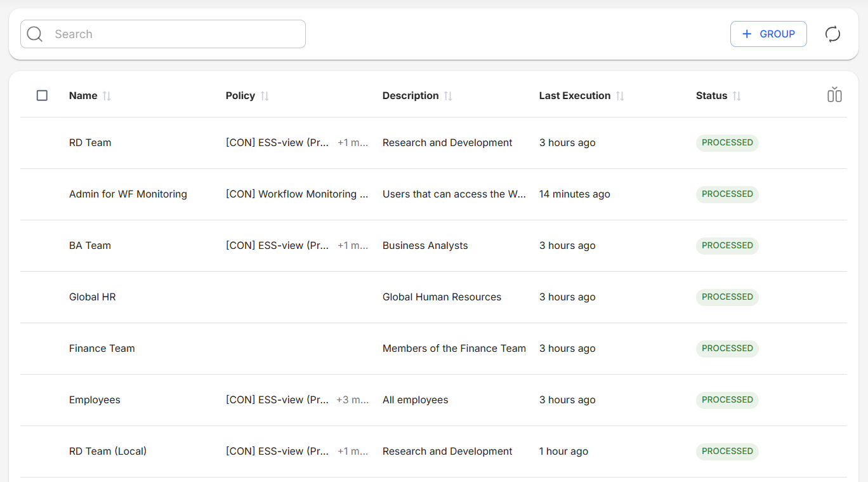Open the Admin for WF Monitoring group
868x482 pixels.
point(128,194)
